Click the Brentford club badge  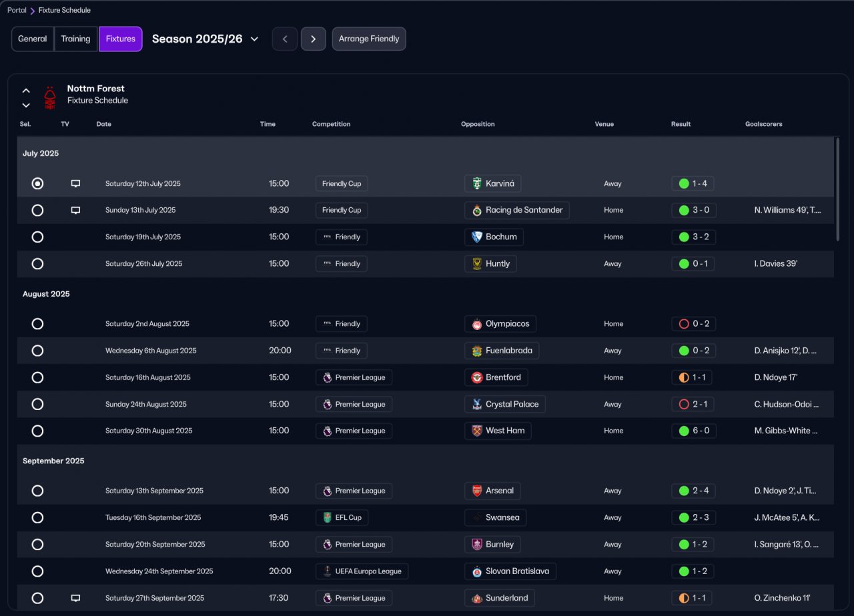[x=476, y=377]
